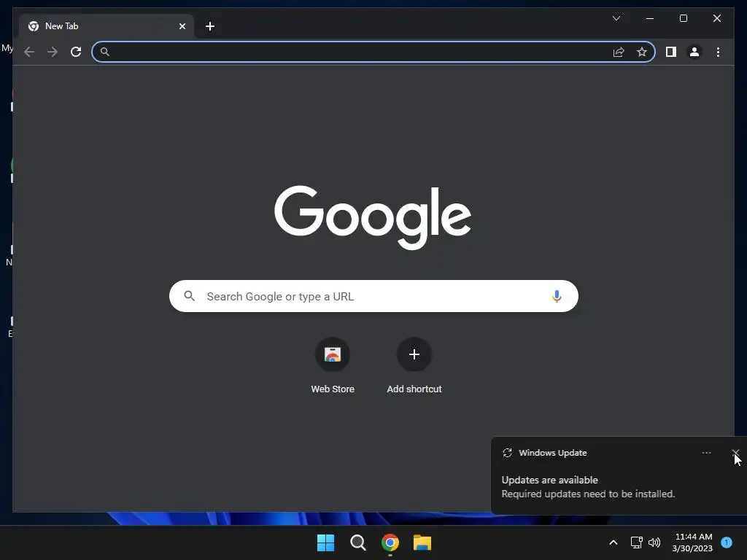Viewport: 747px width, 560px height.
Task: Click the Required updates need to be installed text
Action: point(588,494)
